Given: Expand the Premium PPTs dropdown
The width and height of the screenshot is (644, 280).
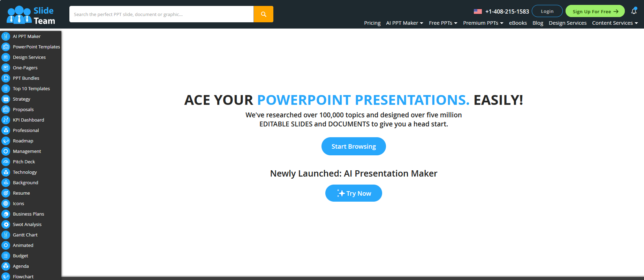Looking at the screenshot, I should point(483,23).
